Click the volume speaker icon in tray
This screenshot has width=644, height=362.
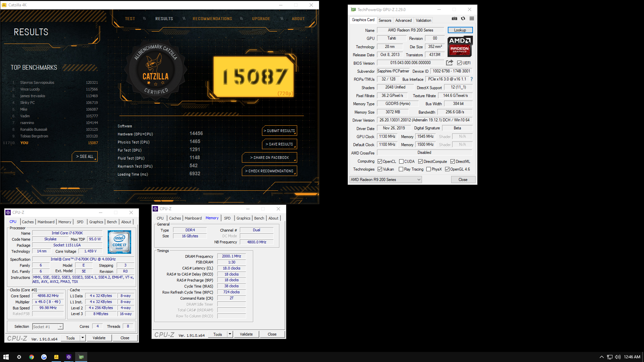point(618,357)
